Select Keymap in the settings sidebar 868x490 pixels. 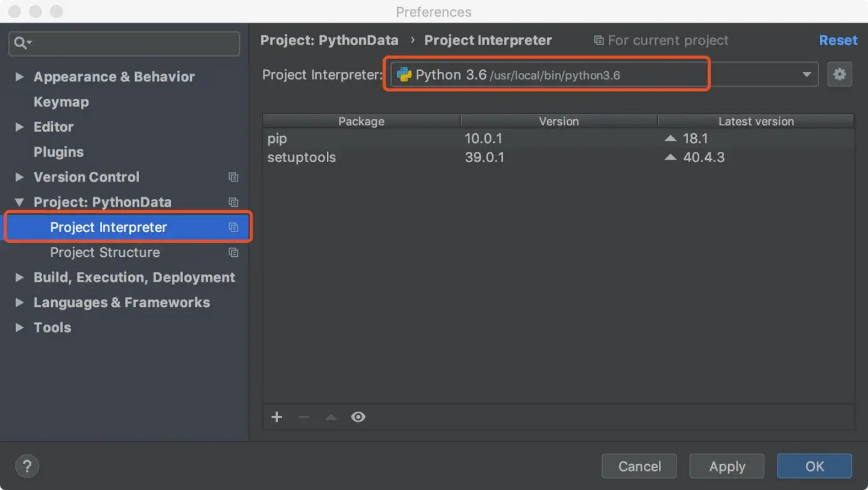[61, 101]
